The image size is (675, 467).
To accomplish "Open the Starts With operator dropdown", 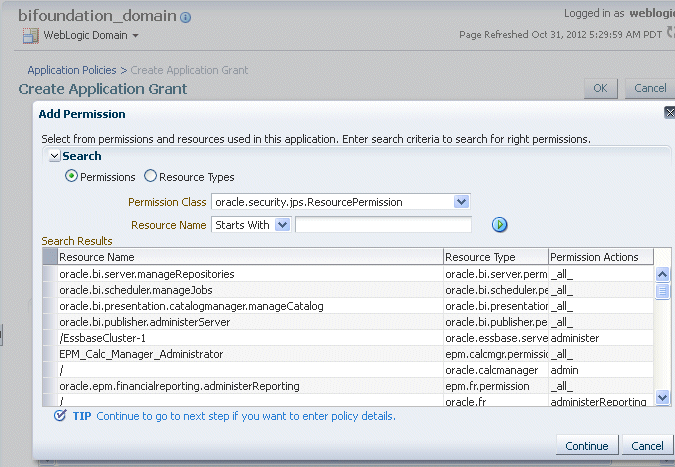I will [282, 225].
